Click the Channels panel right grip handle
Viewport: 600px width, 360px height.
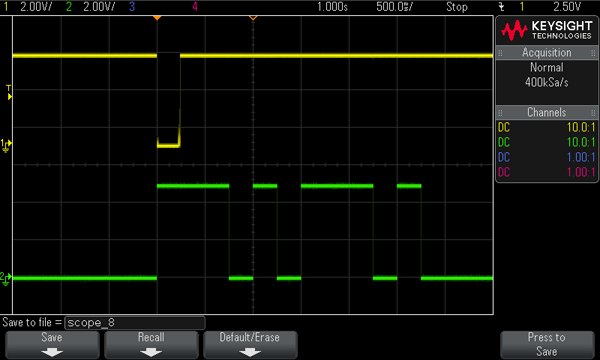pyautogui.click(x=593, y=113)
